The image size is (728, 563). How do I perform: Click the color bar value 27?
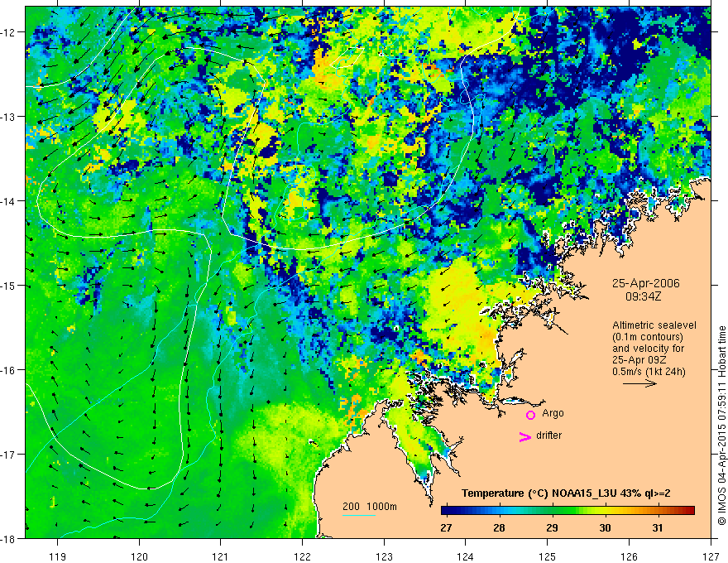pos(447,527)
